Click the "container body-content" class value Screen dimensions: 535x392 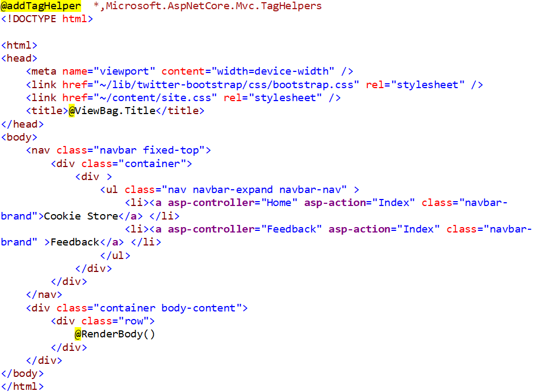(x=168, y=308)
